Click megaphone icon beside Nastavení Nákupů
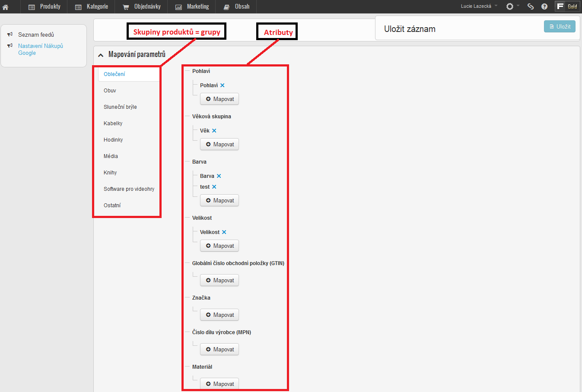582x392 pixels. 10,45
